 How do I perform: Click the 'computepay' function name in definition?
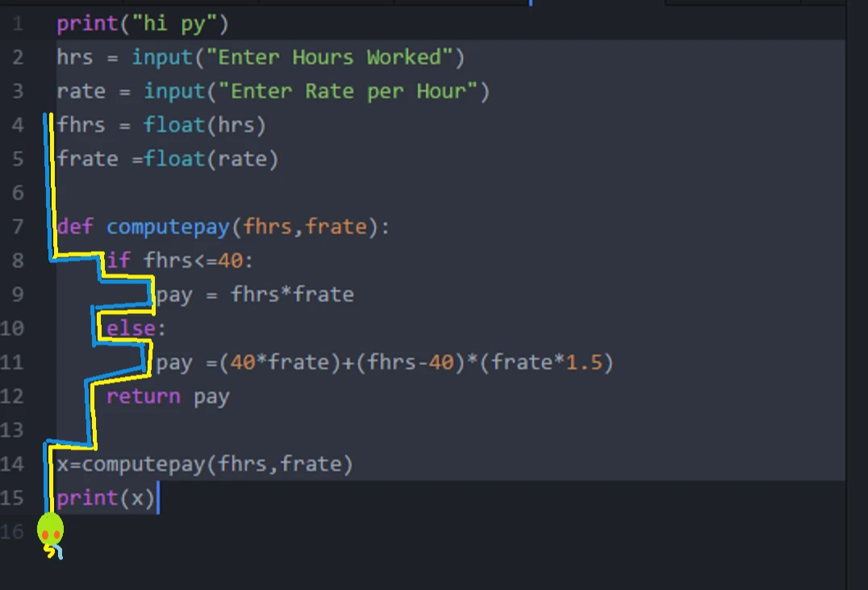point(168,227)
